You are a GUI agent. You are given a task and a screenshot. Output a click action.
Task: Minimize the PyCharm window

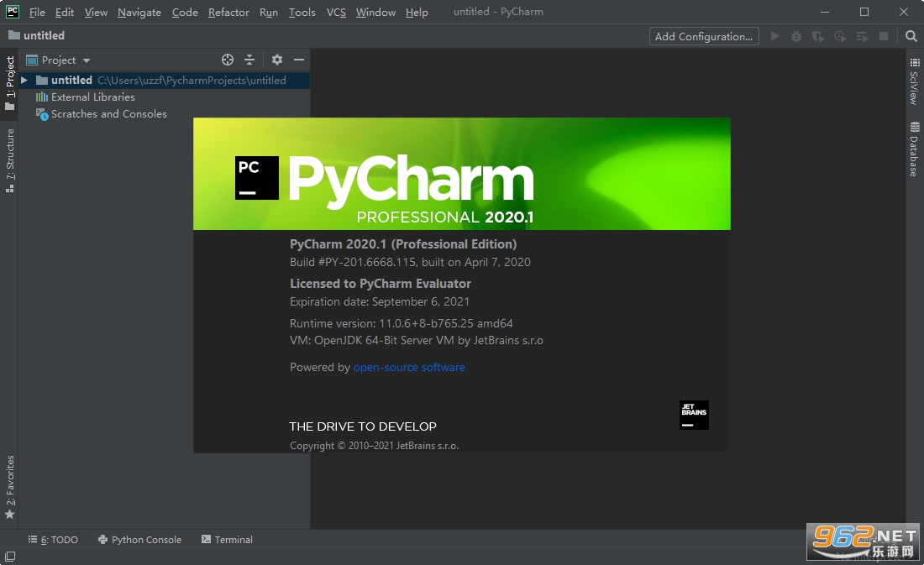(x=824, y=12)
